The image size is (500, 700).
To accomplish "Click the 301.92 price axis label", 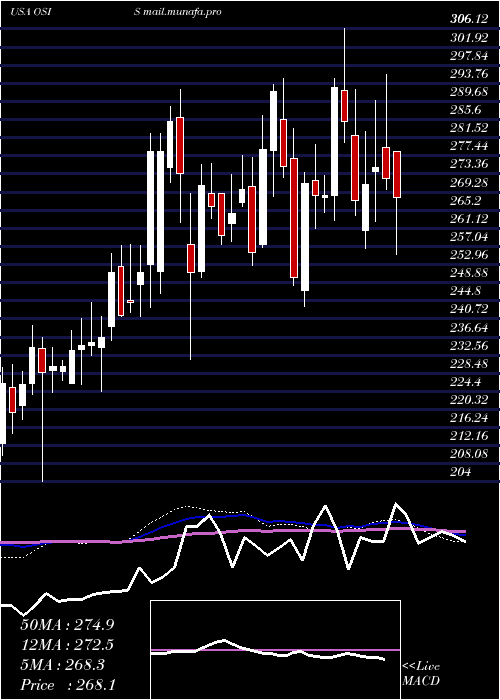I will click(469, 38).
